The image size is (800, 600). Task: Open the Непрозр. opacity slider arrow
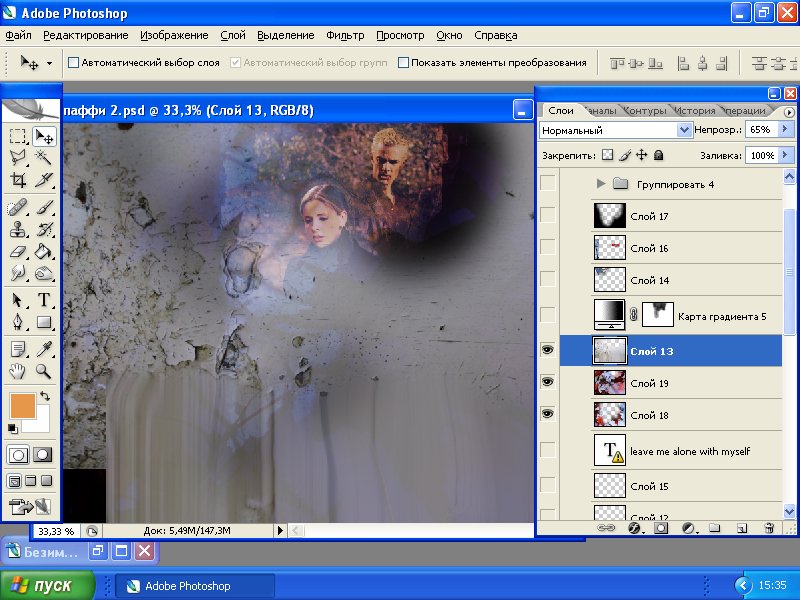coord(786,130)
